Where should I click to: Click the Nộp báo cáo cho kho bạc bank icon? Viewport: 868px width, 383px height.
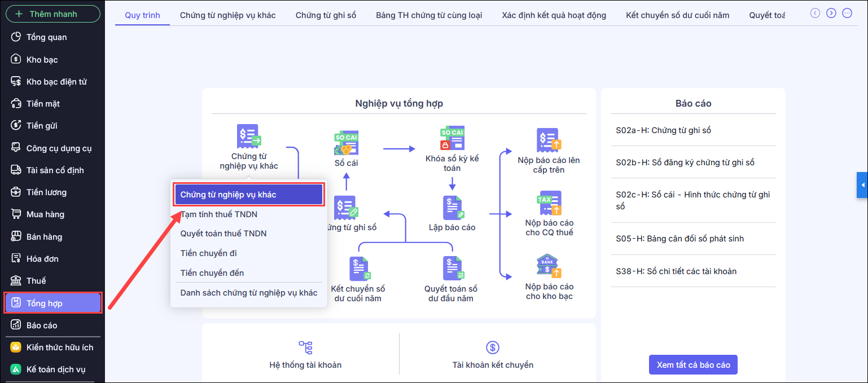(549, 266)
